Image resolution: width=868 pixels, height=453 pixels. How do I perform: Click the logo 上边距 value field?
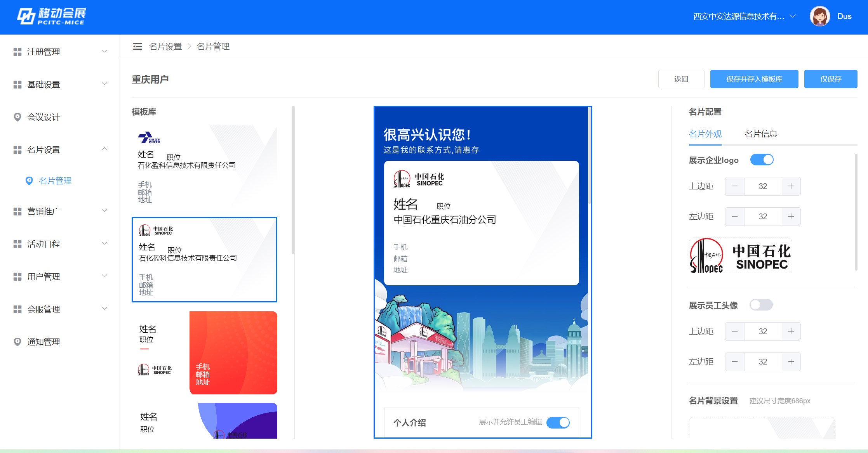tap(763, 186)
